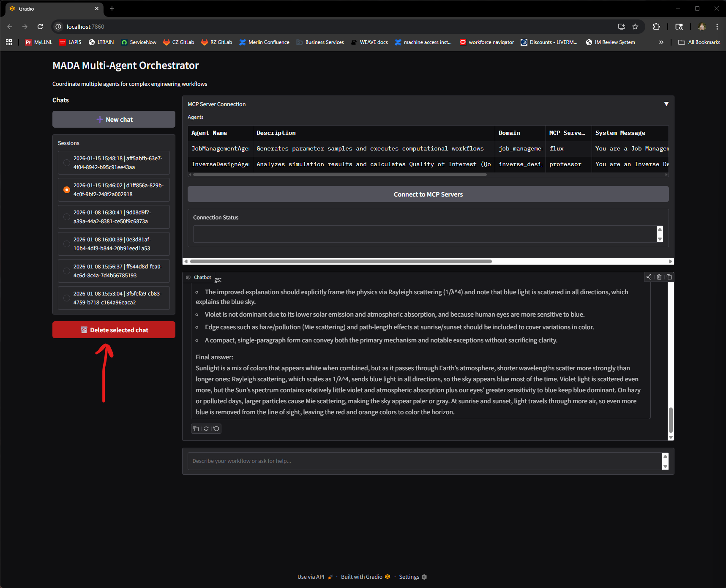Viewport: 726px width, 588px height.
Task: Copy entire conversation using top-right copy icon
Action: click(x=669, y=277)
